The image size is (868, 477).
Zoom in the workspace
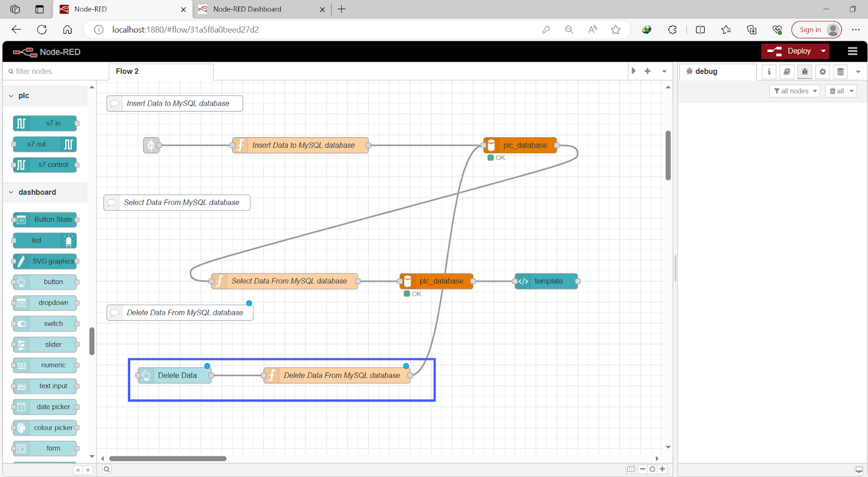(x=662, y=469)
